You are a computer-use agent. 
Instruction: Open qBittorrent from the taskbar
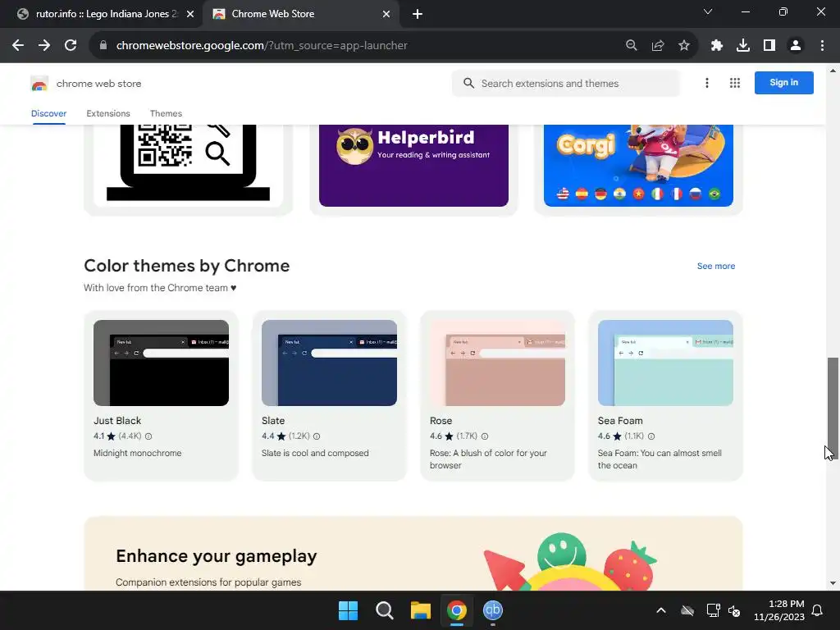tap(493, 610)
